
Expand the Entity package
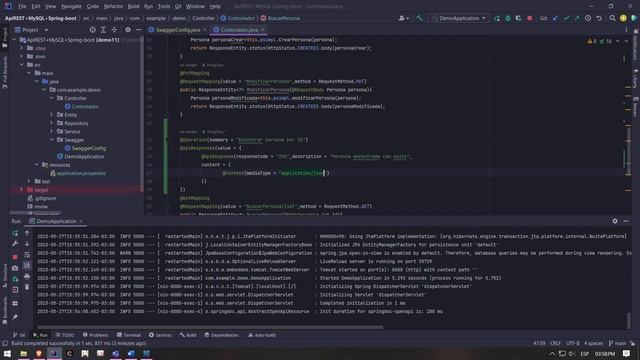point(52,115)
